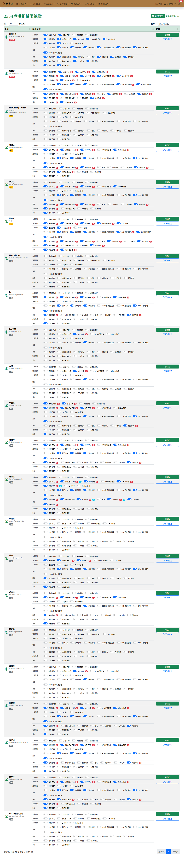Sort by the 模組權限 column header

pyautogui.click(x=93, y=29)
